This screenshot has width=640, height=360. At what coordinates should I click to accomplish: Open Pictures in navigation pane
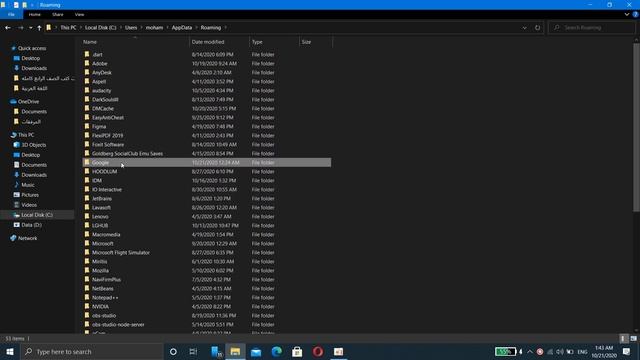[x=30, y=195]
